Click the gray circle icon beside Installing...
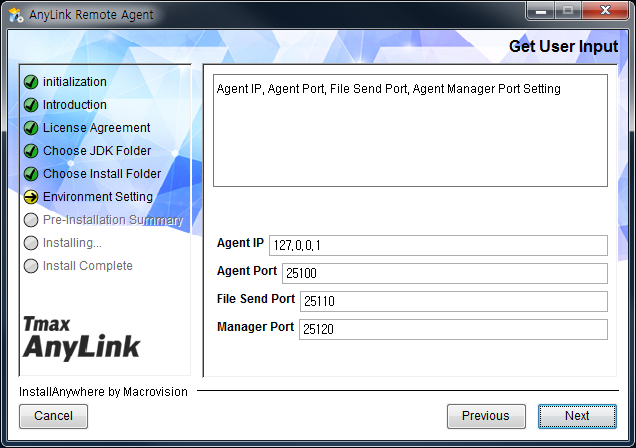 pos(31,243)
